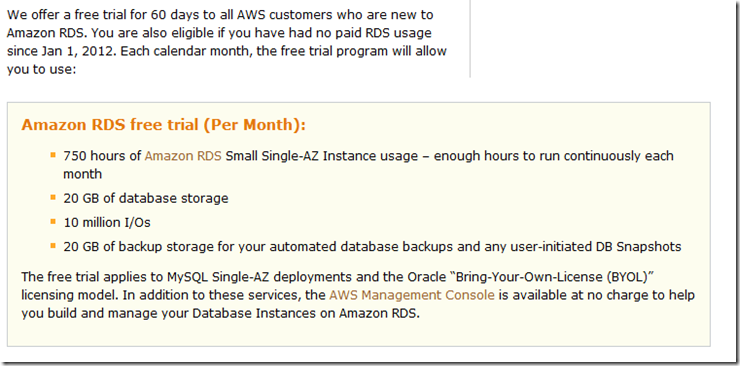Image resolution: width=740 pixels, height=366 pixels.
Task: Click the text 20 GB of database storage
Action: tap(146, 198)
